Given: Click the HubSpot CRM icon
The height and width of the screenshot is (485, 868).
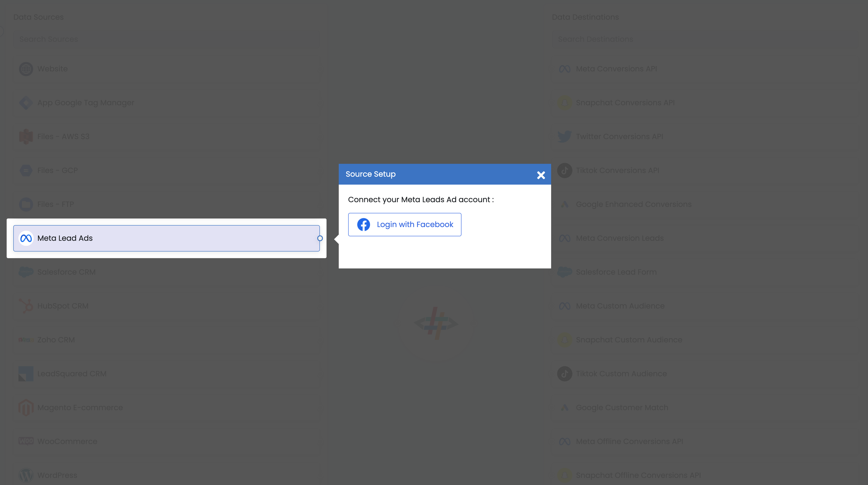Looking at the screenshot, I should click(26, 306).
